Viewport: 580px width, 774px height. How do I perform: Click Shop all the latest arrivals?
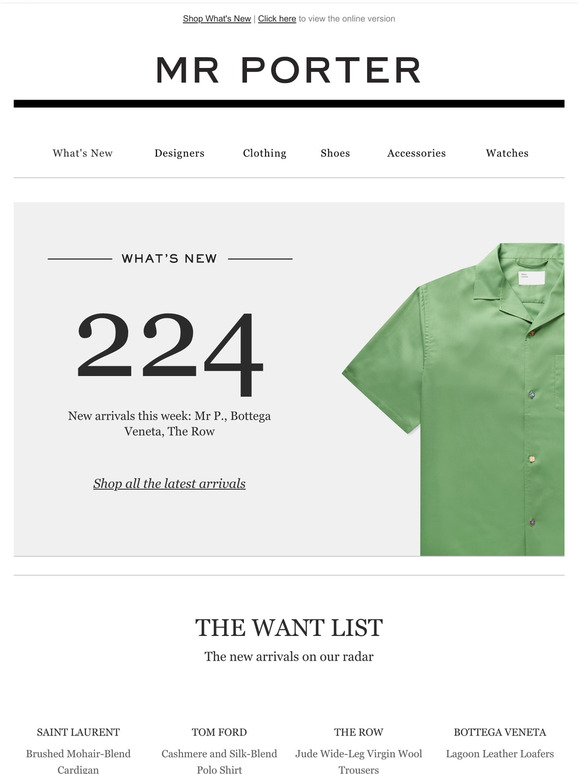coord(169,483)
